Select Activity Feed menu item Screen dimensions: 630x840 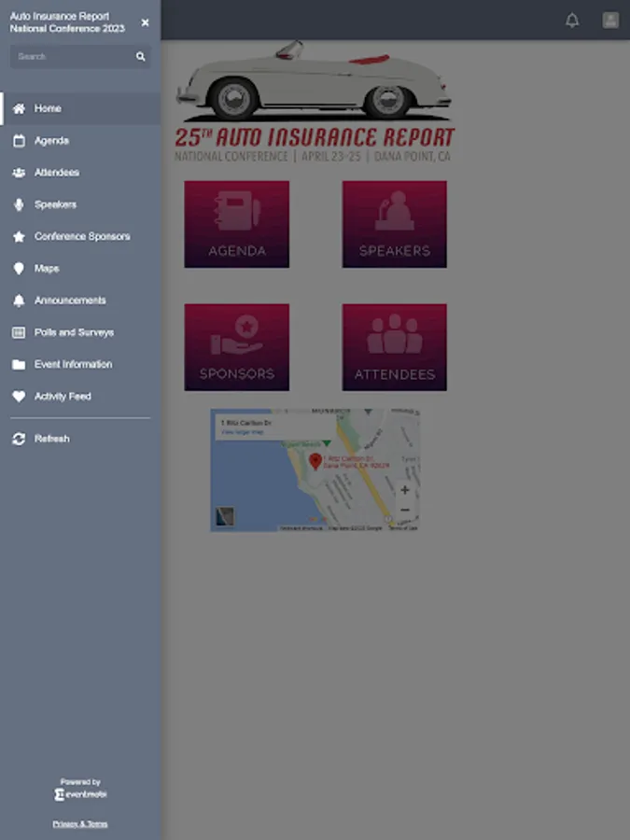(80, 397)
